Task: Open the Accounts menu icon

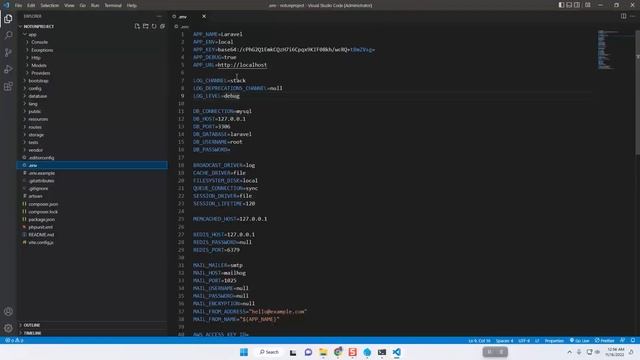Action: click(8, 311)
